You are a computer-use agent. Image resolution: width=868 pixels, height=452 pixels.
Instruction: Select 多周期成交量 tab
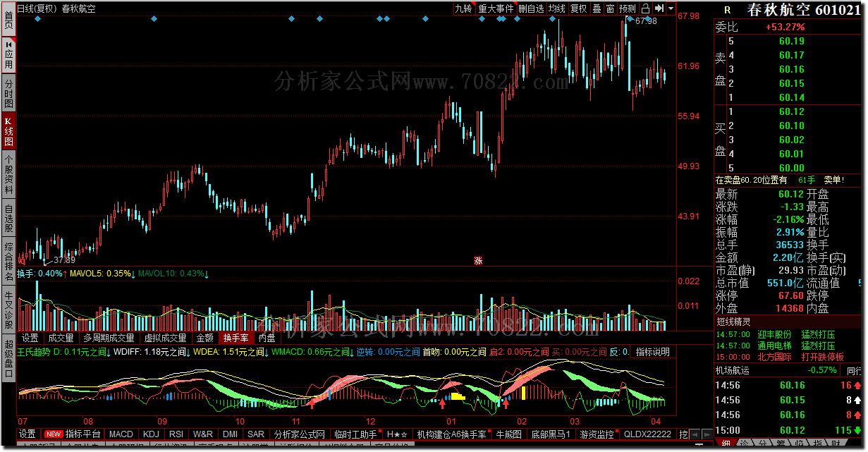point(109,338)
